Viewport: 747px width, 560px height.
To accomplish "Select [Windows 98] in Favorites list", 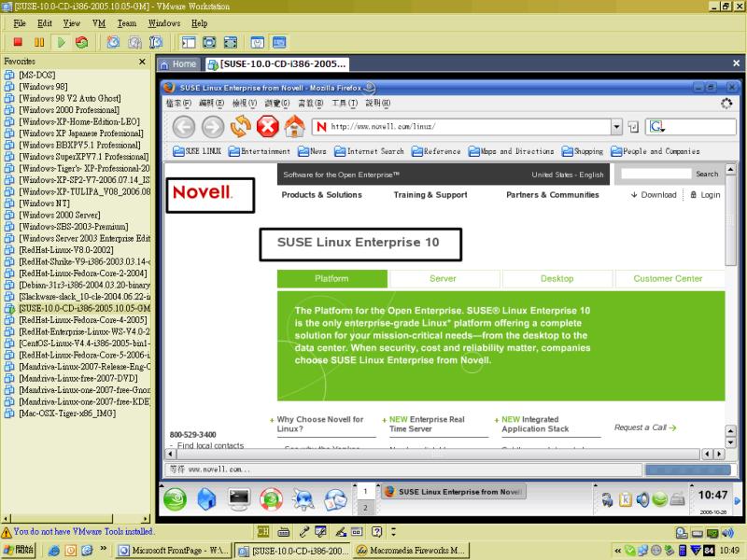I will [43, 87].
